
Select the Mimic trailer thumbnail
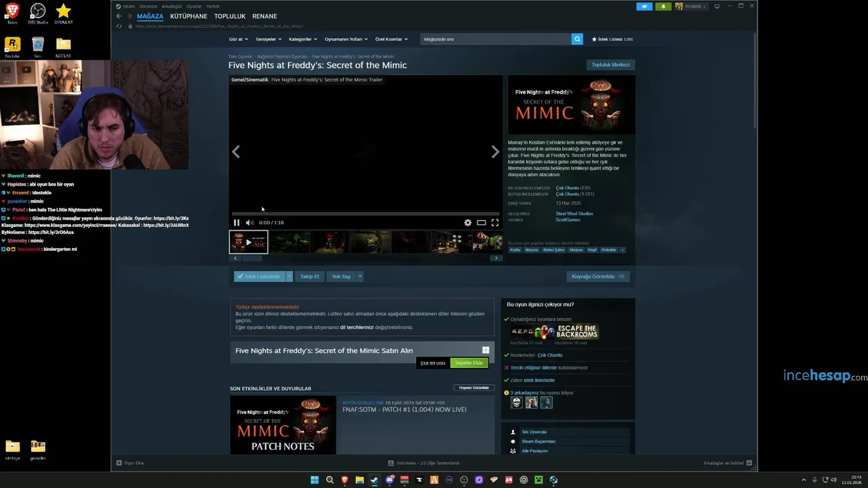248,242
